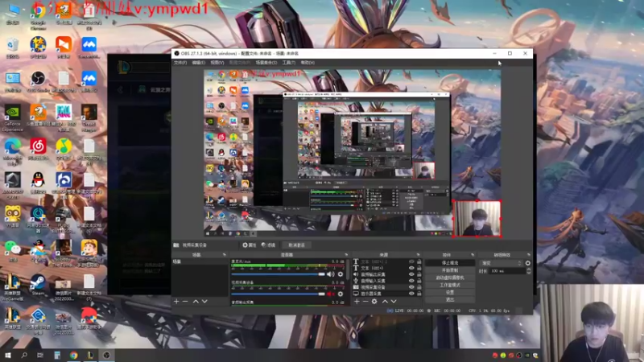Remove selected source with minus icon
The width and height of the screenshot is (644, 362).
pyautogui.click(x=365, y=301)
